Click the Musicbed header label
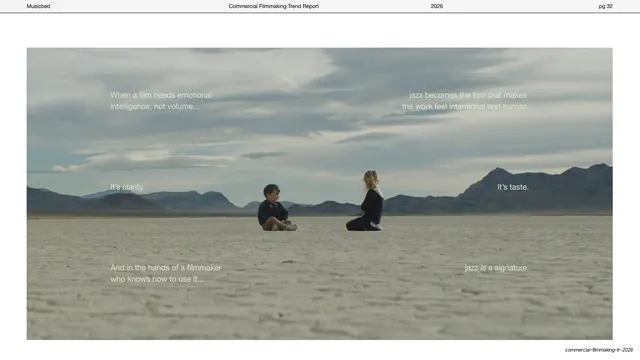The image size is (640, 360). click(38, 6)
